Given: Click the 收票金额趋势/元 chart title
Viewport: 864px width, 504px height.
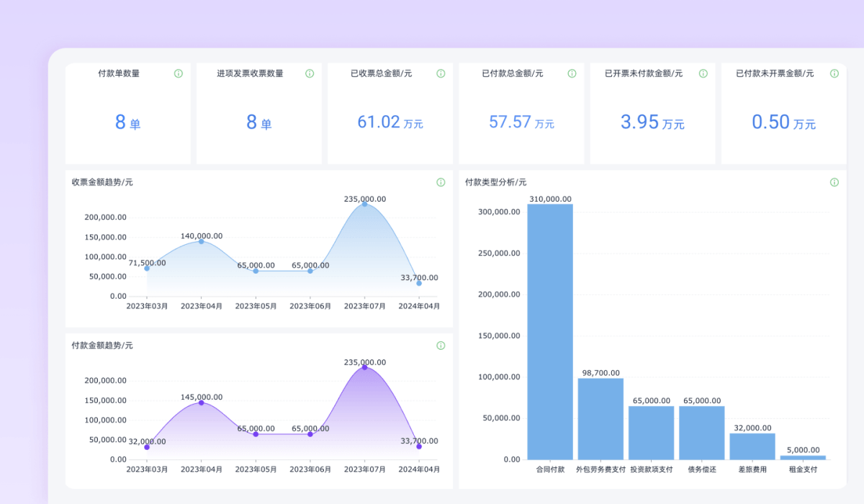Looking at the screenshot, I should [102, 182].
